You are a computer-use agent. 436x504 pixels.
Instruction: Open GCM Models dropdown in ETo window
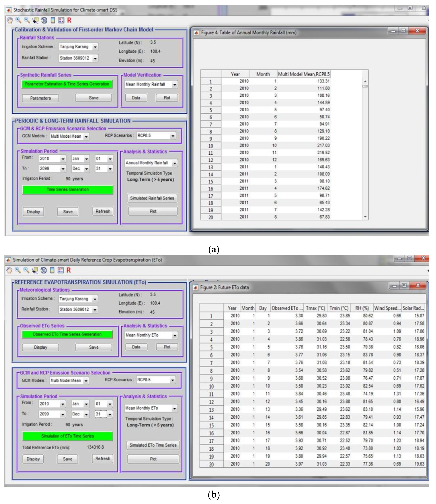(x=86, y=381)
